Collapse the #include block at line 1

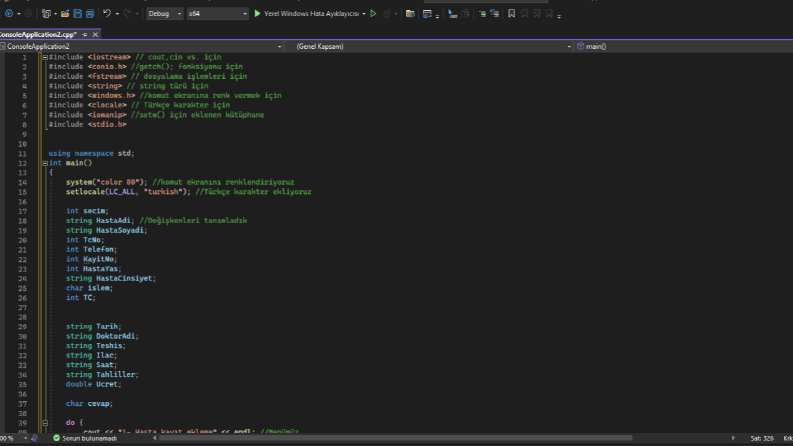[x=45, y=57]
